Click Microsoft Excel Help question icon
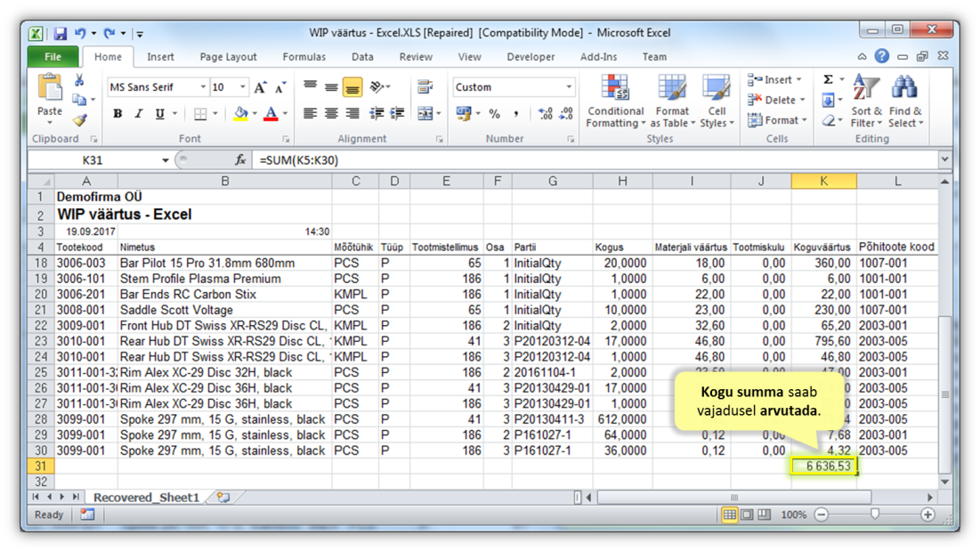Image resolution: width=980 pixels, height=552 pixels. point(882,56)
